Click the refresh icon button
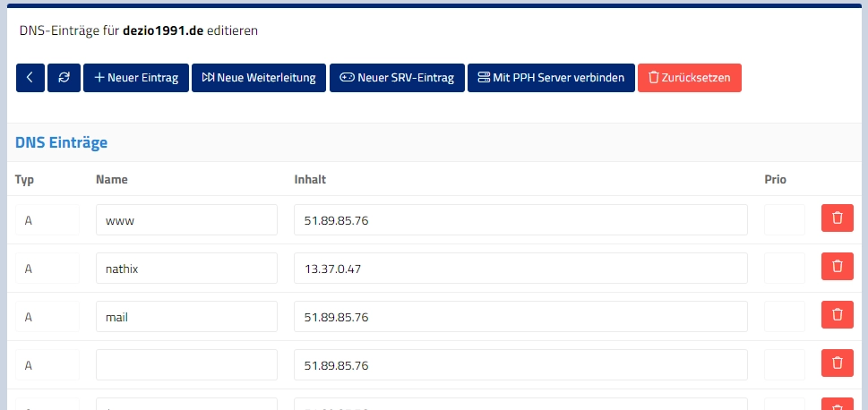 click(64, 78)
